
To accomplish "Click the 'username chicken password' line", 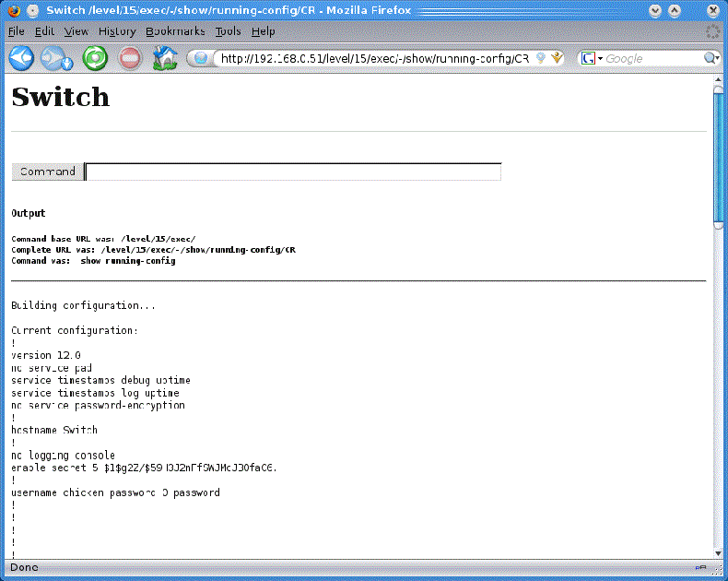I will tap(115, 492).
